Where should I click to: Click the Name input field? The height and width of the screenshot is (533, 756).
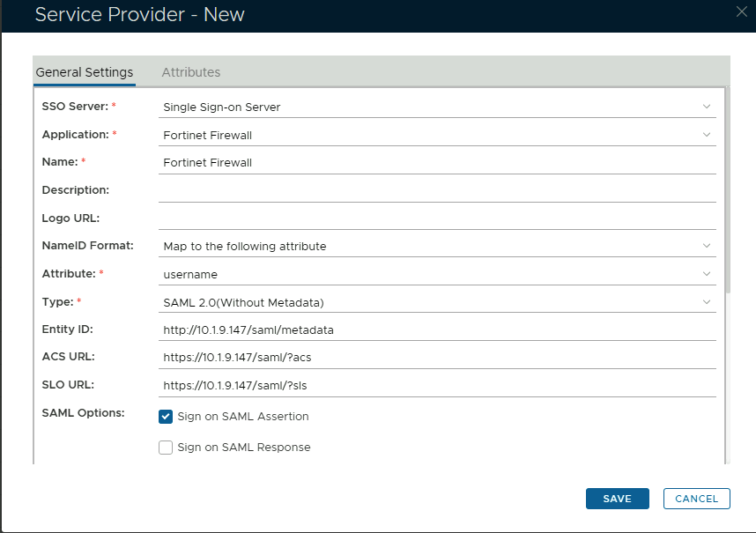click(x=437, y=163)
